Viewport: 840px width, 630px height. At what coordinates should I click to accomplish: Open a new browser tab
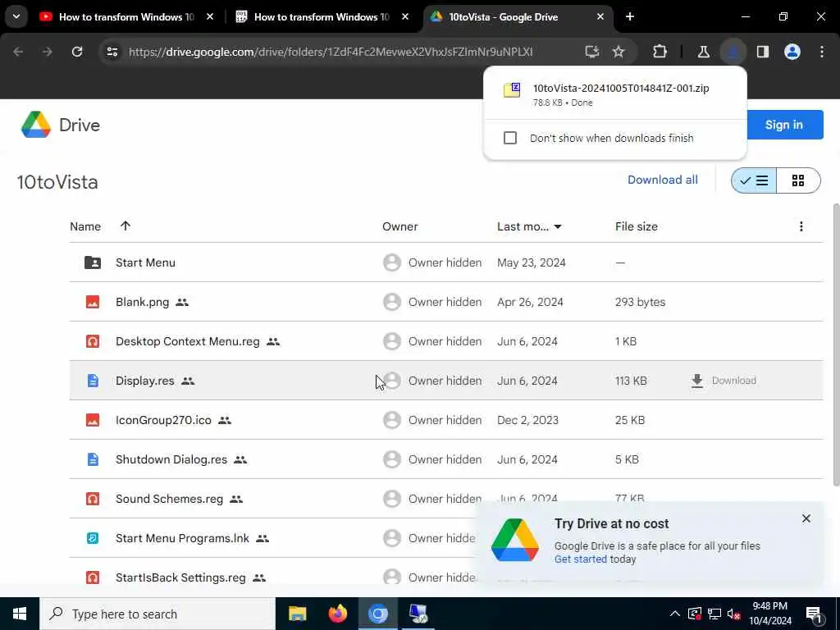(630, 16)
